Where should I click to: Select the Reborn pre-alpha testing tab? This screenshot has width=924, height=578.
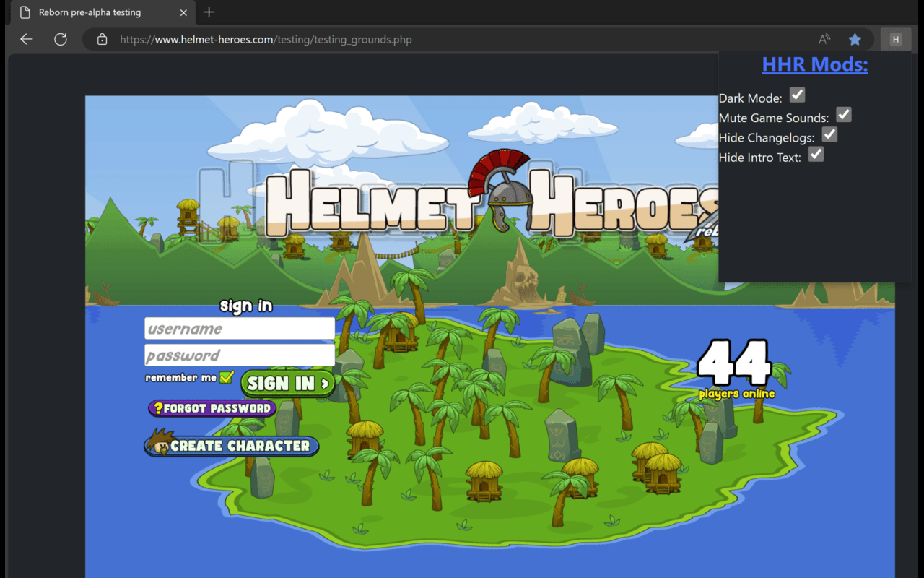pos(104,12)
